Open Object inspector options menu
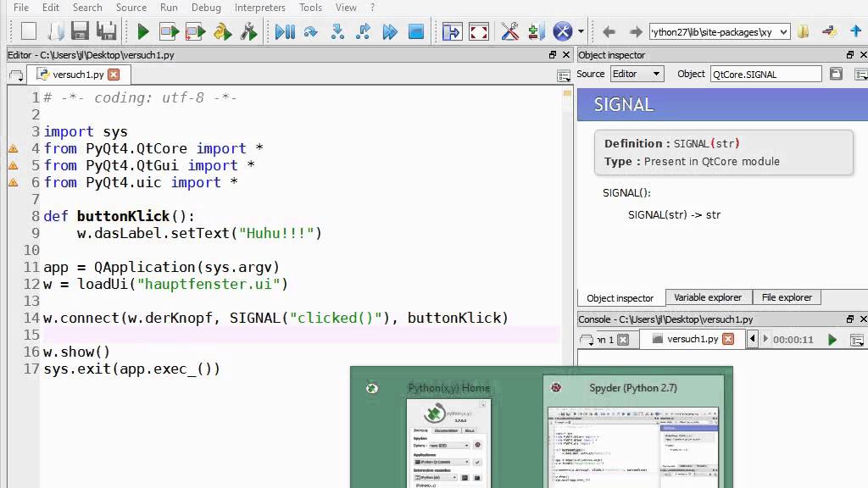868x488 pixels. [x=861, y=75]
